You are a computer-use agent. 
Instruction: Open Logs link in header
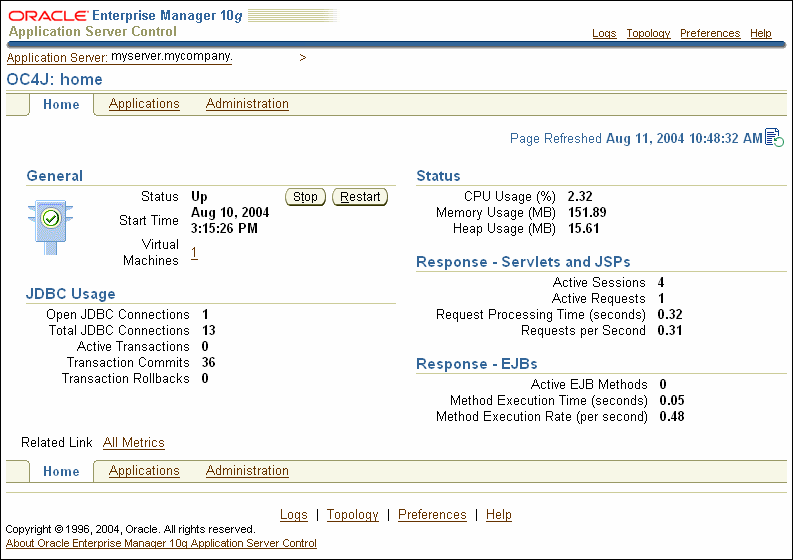coord(604,33)
